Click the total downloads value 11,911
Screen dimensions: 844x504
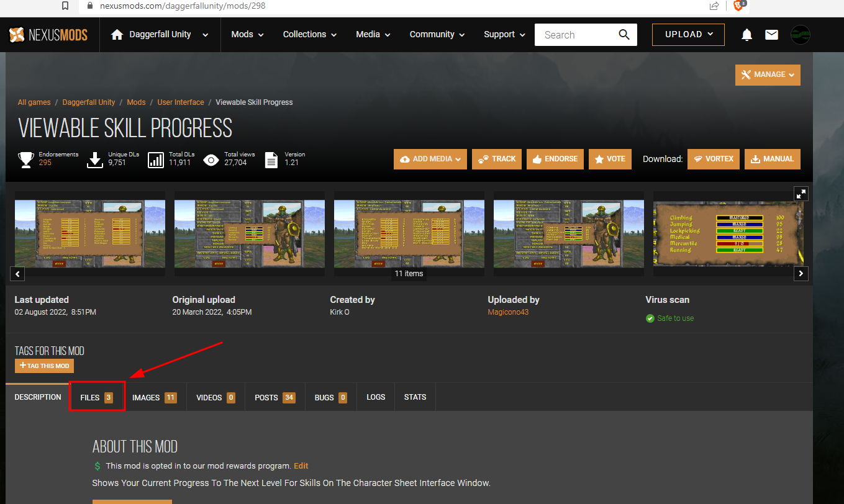coord(181,163)
